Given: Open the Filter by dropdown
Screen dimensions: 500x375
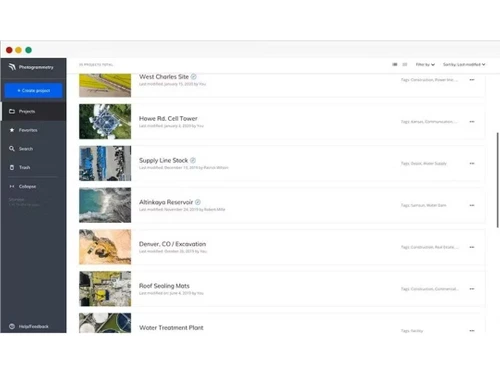Looking at the screenshot, I should [x=425, y=64].
